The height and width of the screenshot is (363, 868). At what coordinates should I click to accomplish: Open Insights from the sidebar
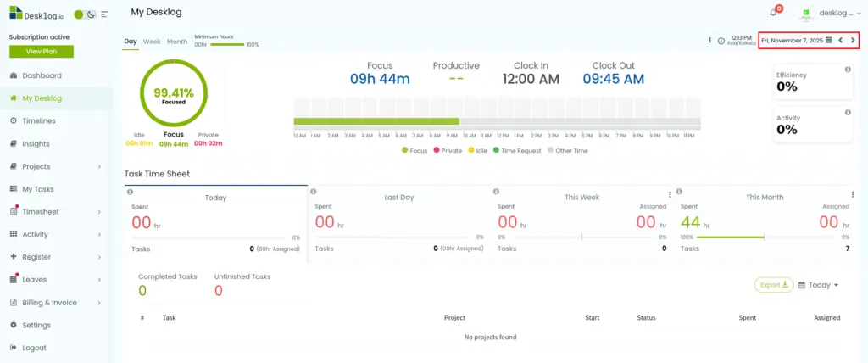tap(36, 144)
